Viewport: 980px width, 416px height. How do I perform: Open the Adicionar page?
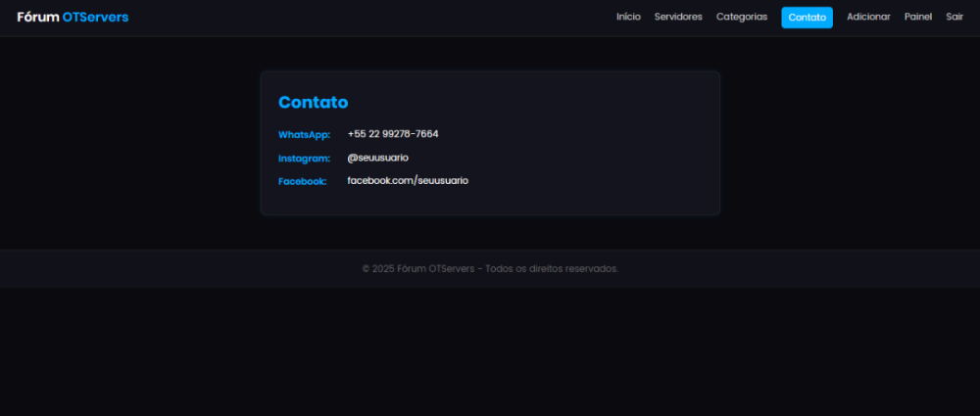[868, 17]
